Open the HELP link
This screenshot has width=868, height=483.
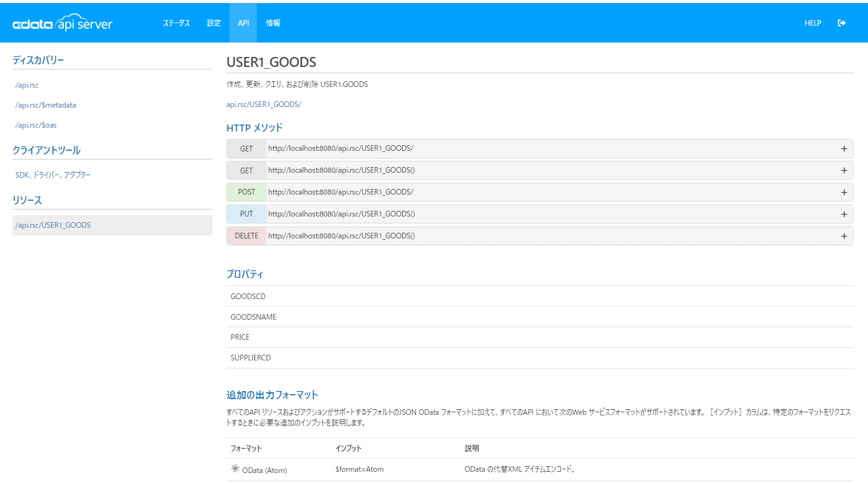coord(812,23)
